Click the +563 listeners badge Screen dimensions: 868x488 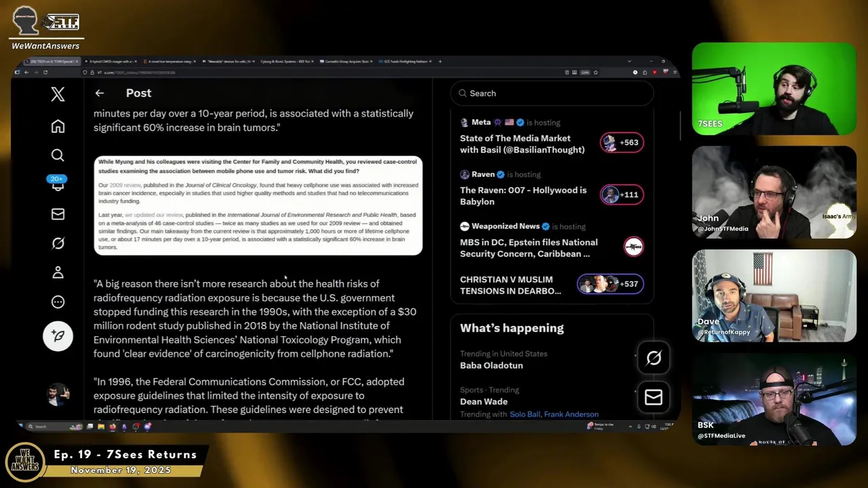pyautogui.click(x=621, y=142)
